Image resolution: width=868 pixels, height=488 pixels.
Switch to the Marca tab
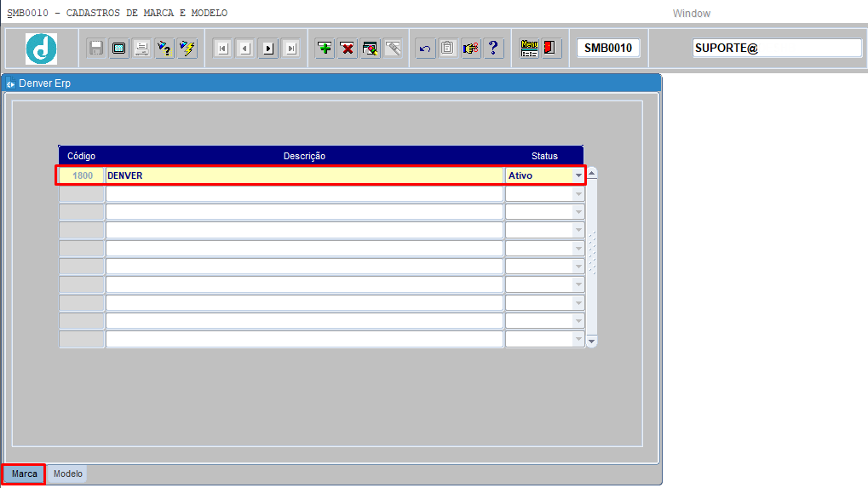(x=25, y=474)
